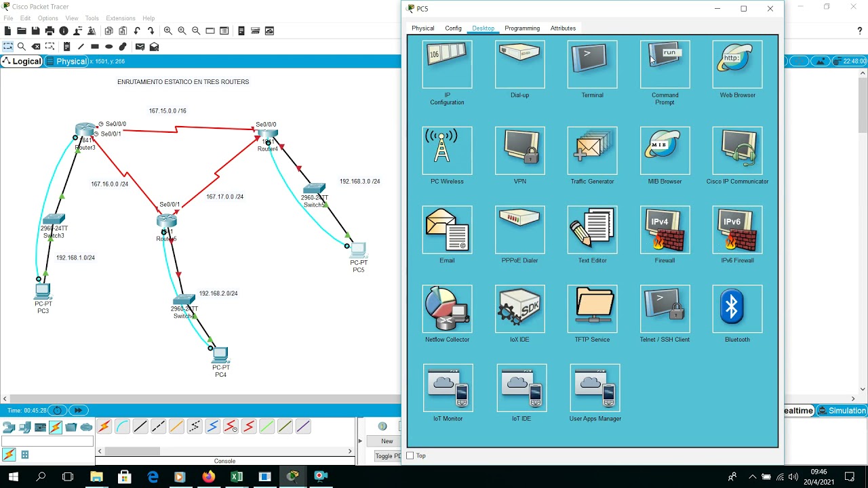Open the IPv6 Firewall app
The image size is (868, 488).
[737, 230]
